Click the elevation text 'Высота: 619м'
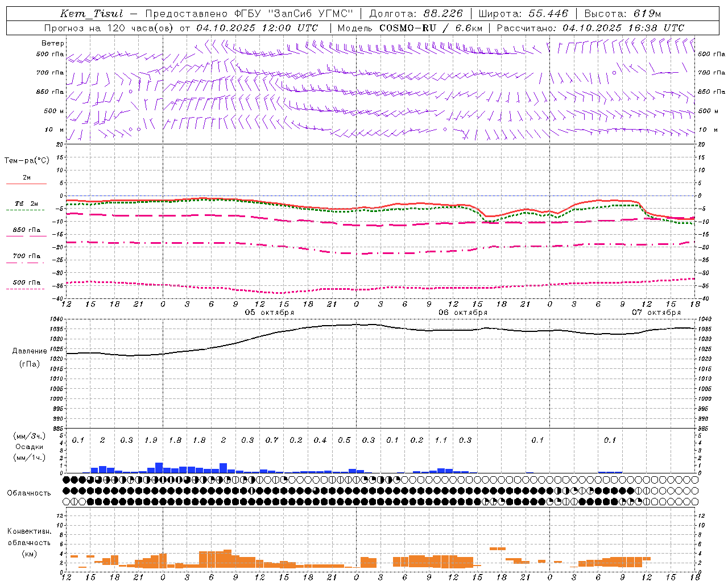 click(x=622, y=14)
